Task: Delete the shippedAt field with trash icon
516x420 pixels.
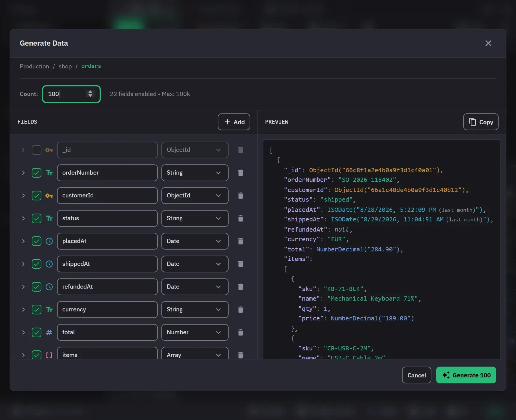Action: point(240,264)
